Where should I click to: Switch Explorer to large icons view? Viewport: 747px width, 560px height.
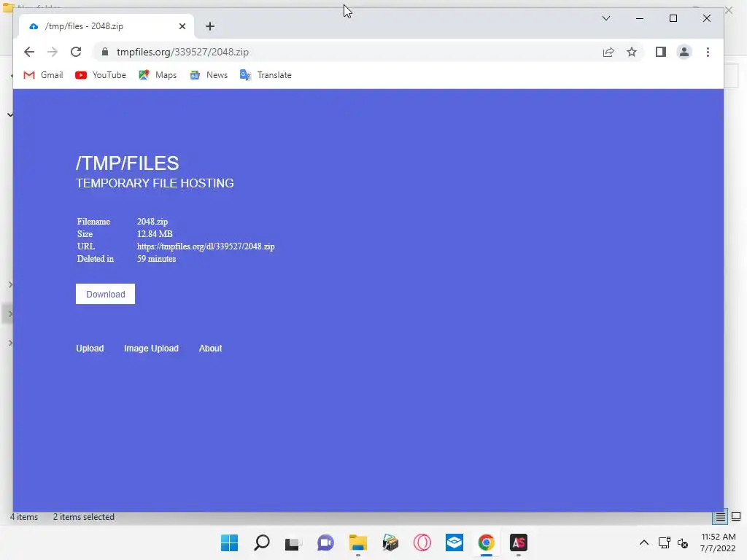tap(736, 516)
